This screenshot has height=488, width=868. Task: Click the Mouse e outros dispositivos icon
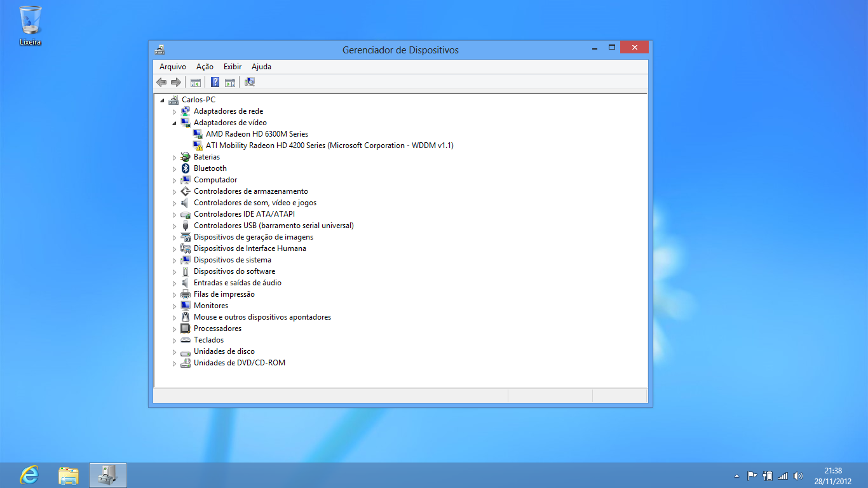click(x=186, y=317)
